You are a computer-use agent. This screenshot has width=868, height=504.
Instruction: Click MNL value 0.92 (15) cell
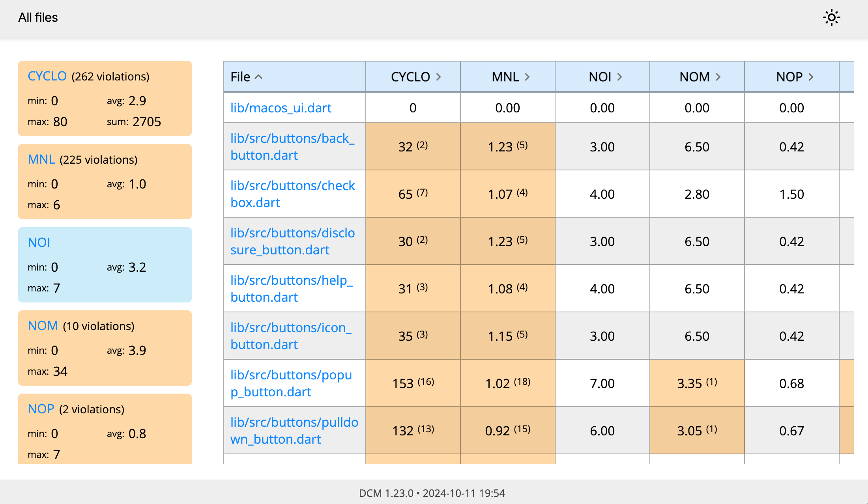[508, 430]
